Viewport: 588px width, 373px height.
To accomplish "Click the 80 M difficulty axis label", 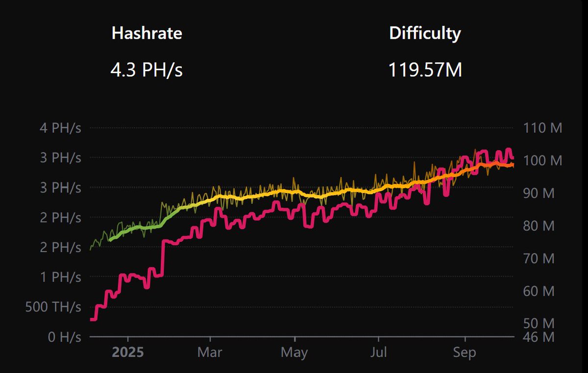I will [538, 226].
